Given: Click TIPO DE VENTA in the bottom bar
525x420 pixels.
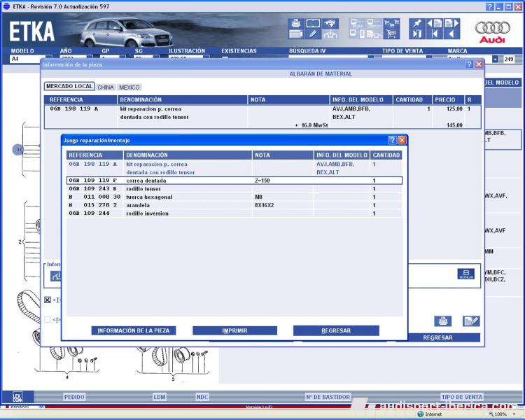Looking at the screenshot, I should (462, 397).
